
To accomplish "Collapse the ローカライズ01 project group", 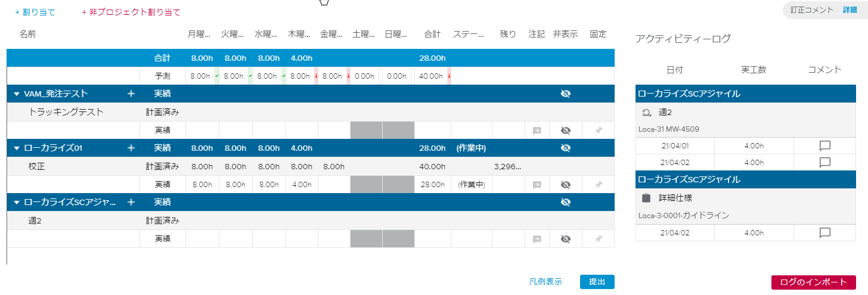I will 16,148.
